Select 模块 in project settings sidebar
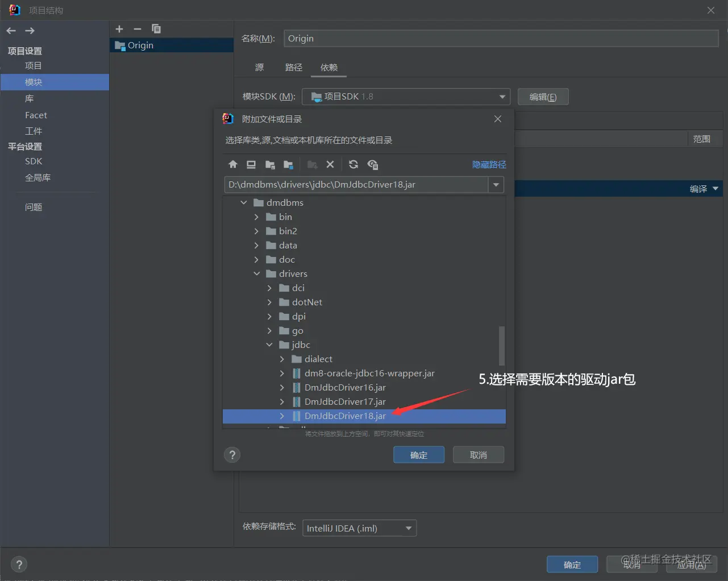Screen dimensions: 728x581 [55, 82]
